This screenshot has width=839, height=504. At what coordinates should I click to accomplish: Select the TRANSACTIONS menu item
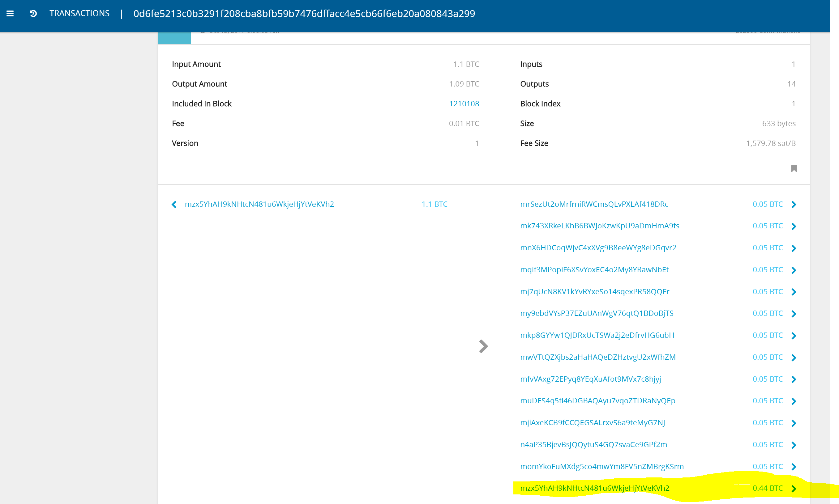pyautogui.click(x=79, y=13)
